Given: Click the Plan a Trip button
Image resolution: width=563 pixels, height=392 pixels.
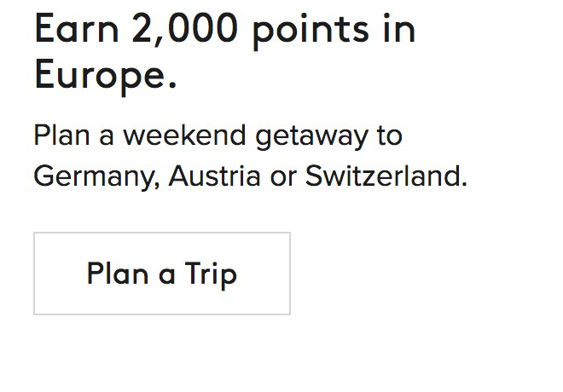Looking at the screenshot, I should 162,274.
